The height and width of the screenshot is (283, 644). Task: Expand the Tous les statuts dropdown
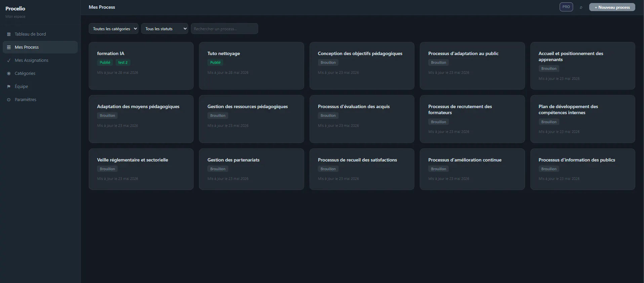click(x=165, y=29)
